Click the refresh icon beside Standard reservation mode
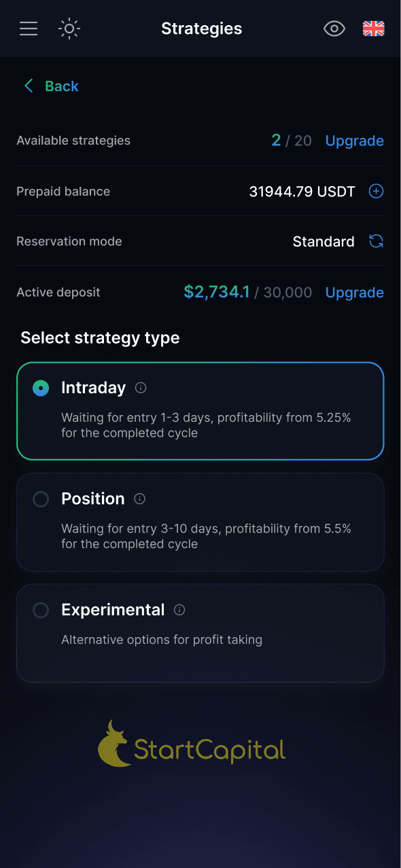This screenshot has width=401, height=868. point(376,241)
